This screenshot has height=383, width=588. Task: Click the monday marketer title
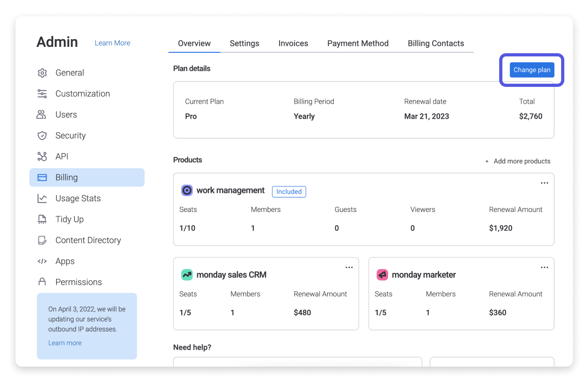tap(424, 275)
